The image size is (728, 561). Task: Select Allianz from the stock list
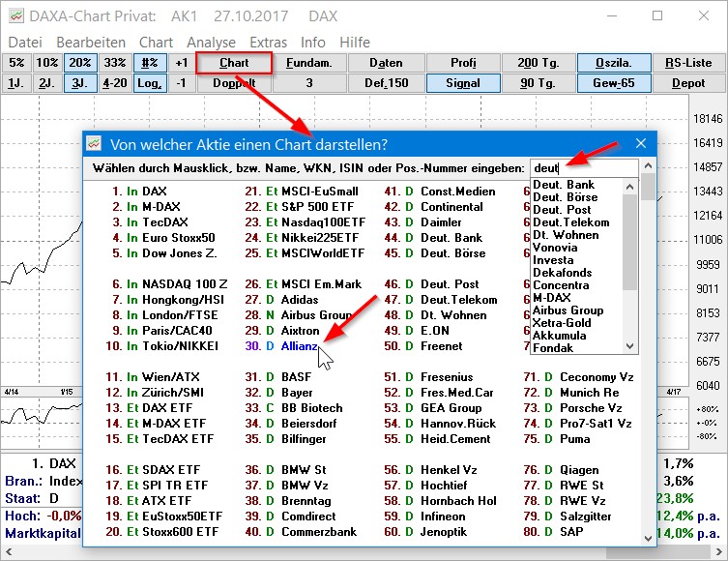(x=300, y=346)
